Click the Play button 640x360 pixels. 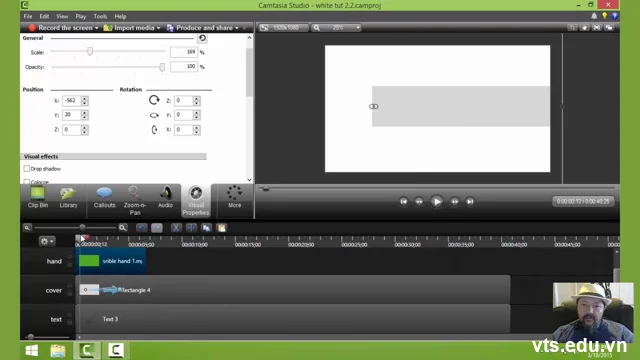click(x=436, y=201)
